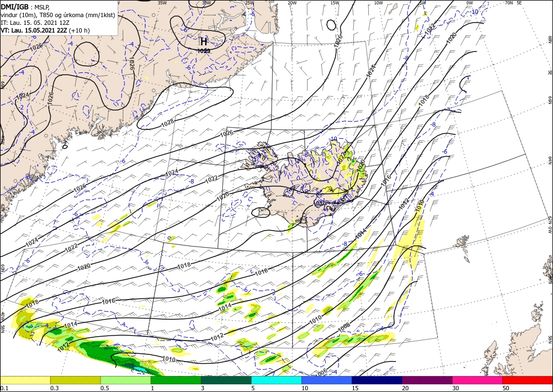Click the 'H' high pressure marker
The height and width of the screenshot is (392, 553).
(204, 41)
